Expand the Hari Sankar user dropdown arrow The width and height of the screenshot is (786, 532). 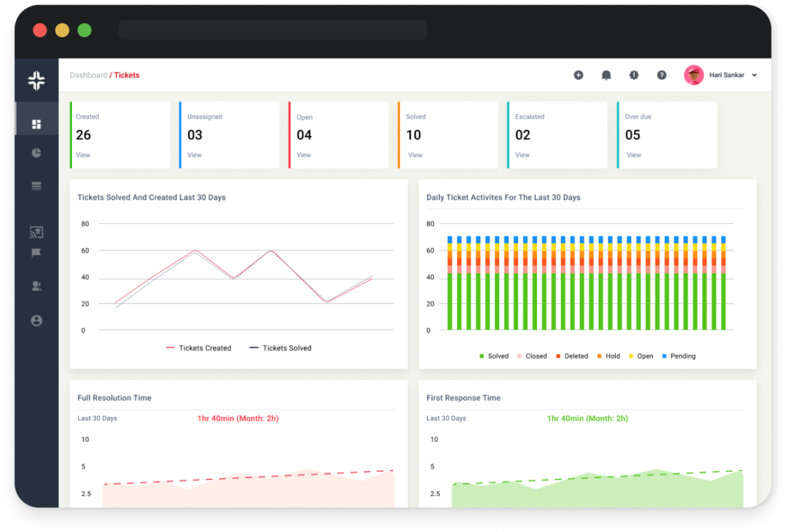click(755, 75)
